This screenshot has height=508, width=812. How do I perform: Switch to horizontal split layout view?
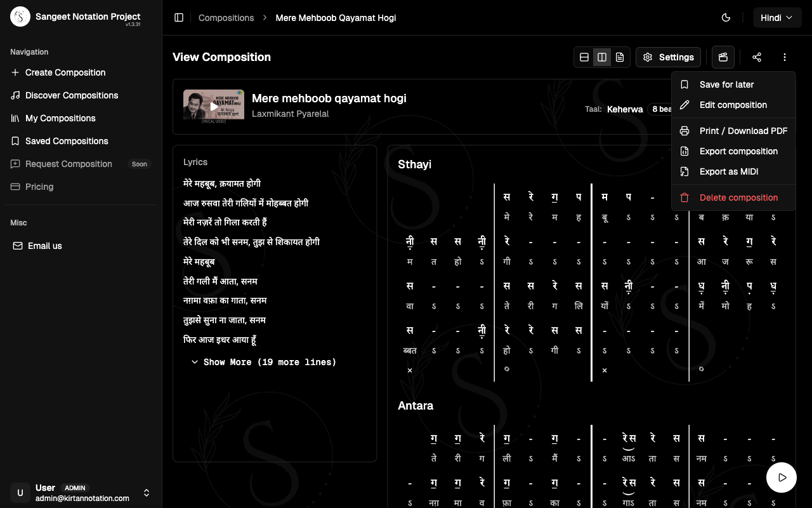[x=584, y=57]
